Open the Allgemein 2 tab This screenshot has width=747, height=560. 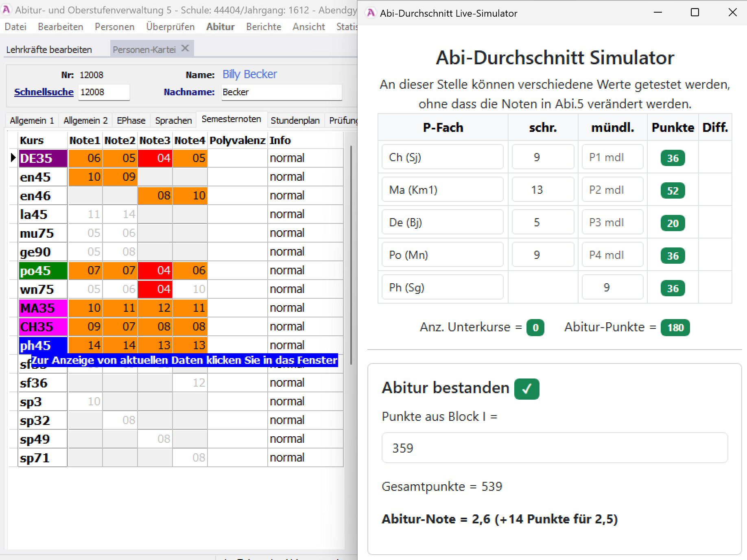tap(85, 120)
